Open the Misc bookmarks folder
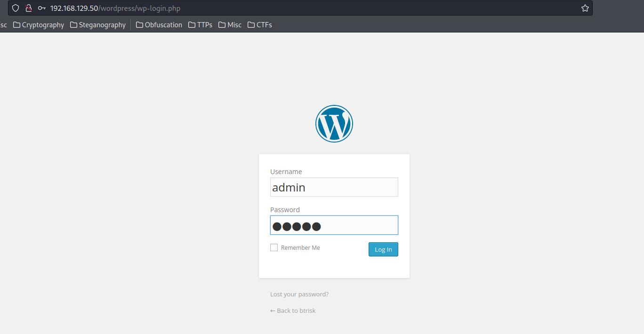The image size is (644, 334). pyautogui.click(x=230, y=25)
